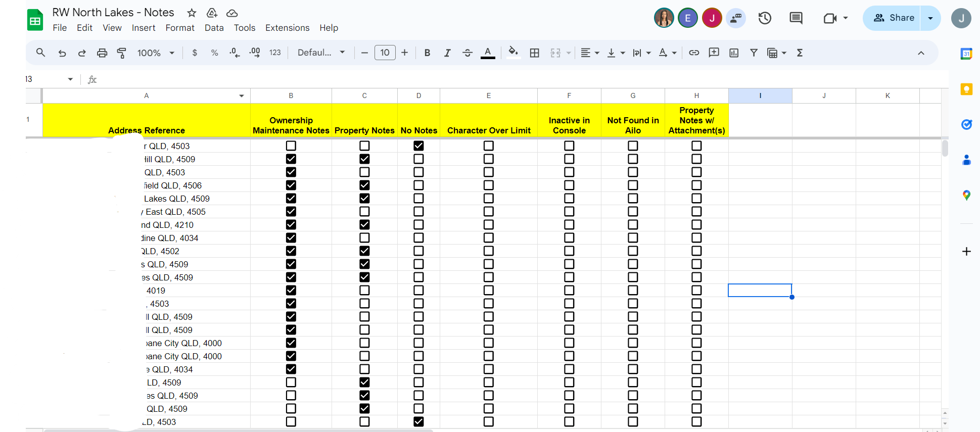This screenshot has width=980, height=432.
Task: Insert a chart
Action: tap(734, 53)
